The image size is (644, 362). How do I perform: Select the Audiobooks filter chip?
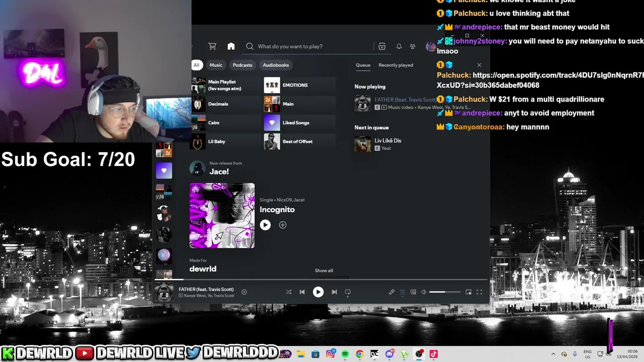point(276,65)
